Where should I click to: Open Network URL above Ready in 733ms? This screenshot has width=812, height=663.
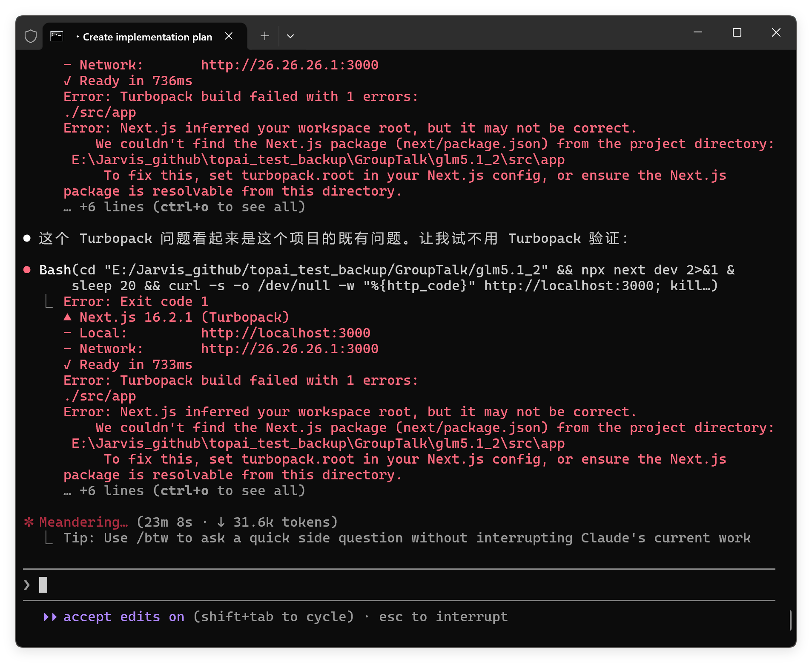[x=290, y=349]
